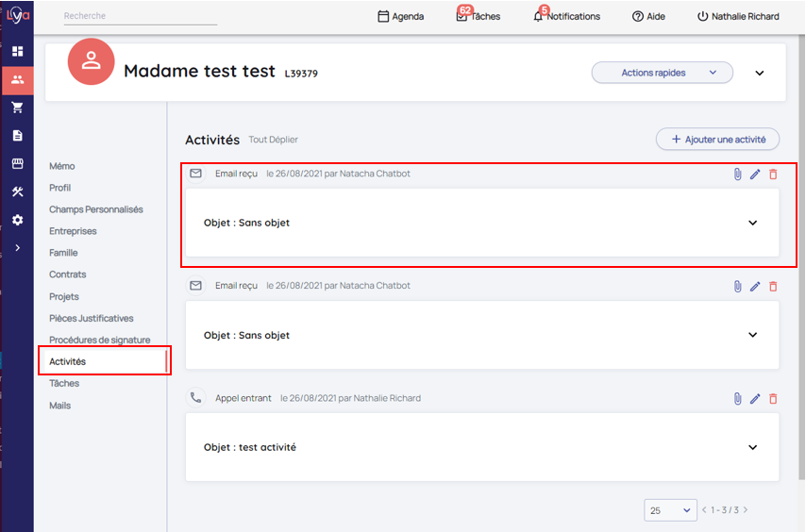Edit the Appel entrant activity with pencil
This screenshot has width=806, height=532.
point(755,399)
